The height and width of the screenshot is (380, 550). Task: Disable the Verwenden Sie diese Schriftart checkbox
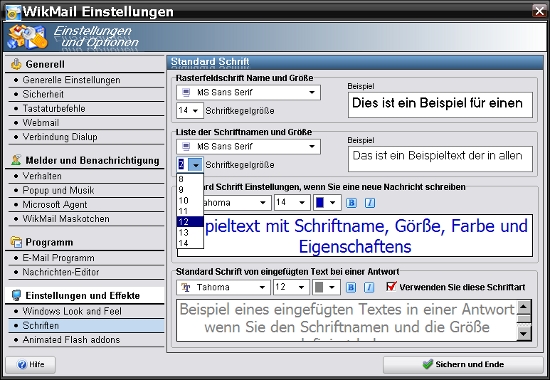click(391, 286)
